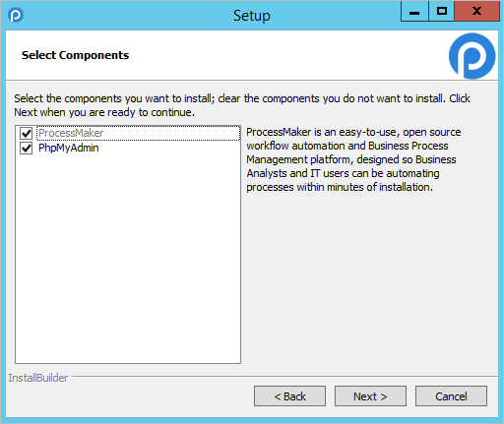Screen dimensions: 504x424
Task: Click blank header area beside Select Components
Action: coord(288,55)
